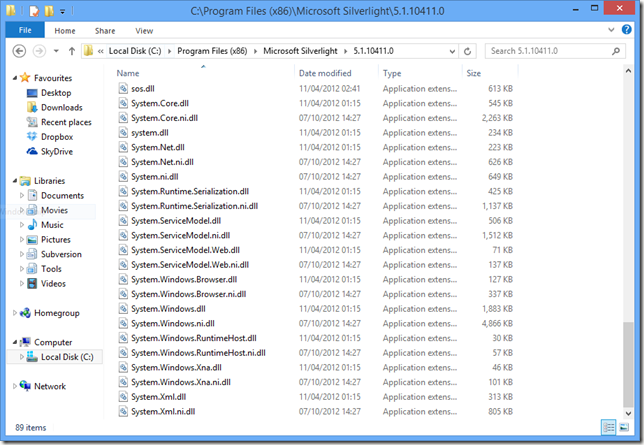Select Local Disk (C:) in address bar
The height and width of the screenshot is (445, 644).
(x=135, y=51)
